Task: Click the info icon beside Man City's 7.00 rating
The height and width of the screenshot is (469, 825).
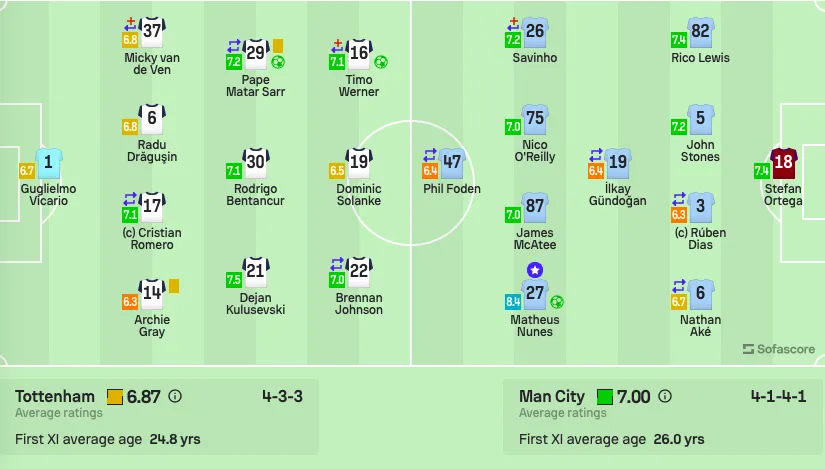Action: [x=665, y=396]
